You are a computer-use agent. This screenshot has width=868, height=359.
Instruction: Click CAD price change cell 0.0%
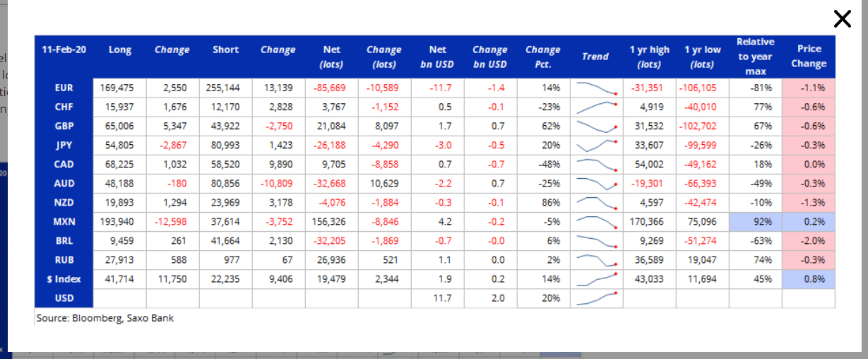tap(809, 165)
